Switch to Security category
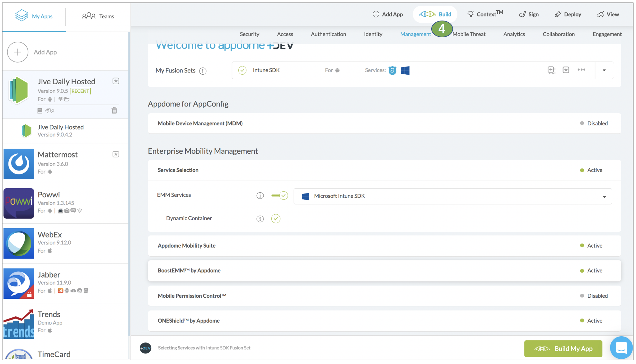 click(249, 34)
